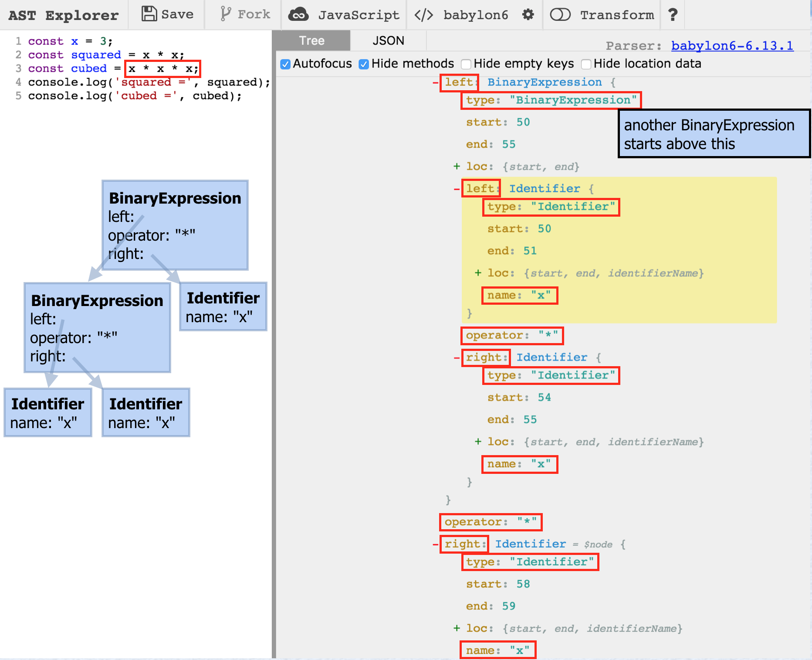Expand loc under Identifier starting at 58
The image size is (812, 660).
(457, 628)
